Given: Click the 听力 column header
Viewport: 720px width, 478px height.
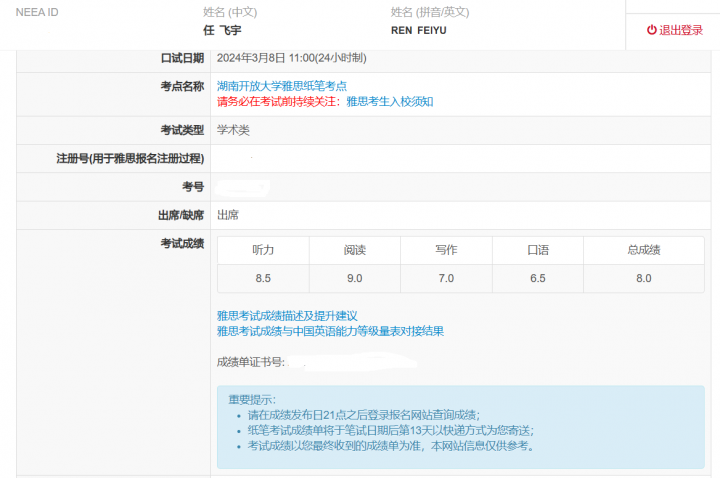Looking at the screenshot, I should point(263,250).
